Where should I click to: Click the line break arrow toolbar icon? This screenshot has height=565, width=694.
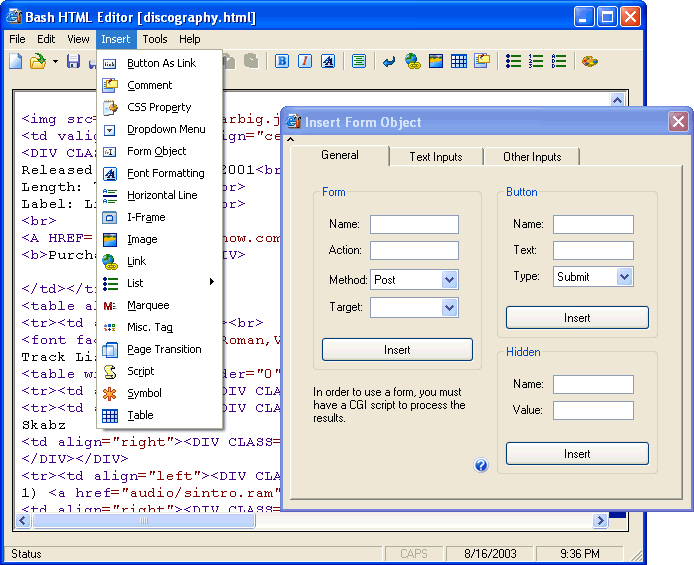(x=389, y=62)
